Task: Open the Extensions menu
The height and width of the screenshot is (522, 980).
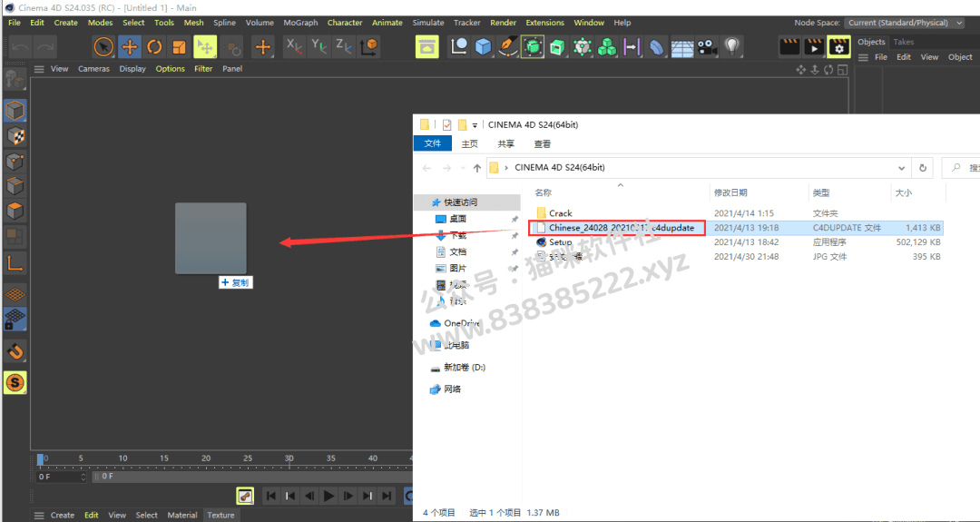Action: click(544, 23)
